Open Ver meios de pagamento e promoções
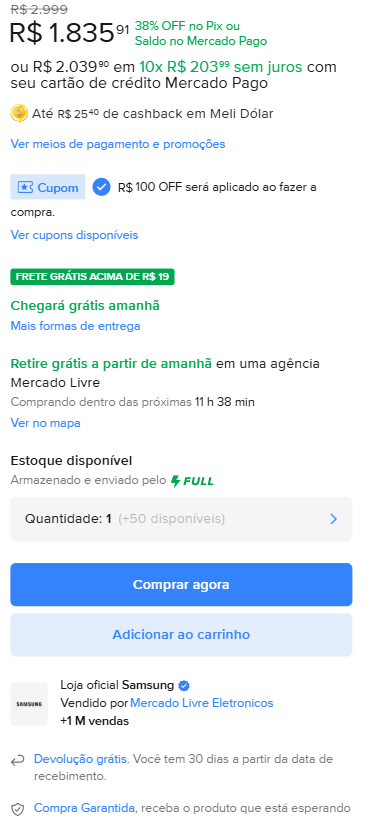Screen dimensions: 366x818 click(x=118, y=144)
